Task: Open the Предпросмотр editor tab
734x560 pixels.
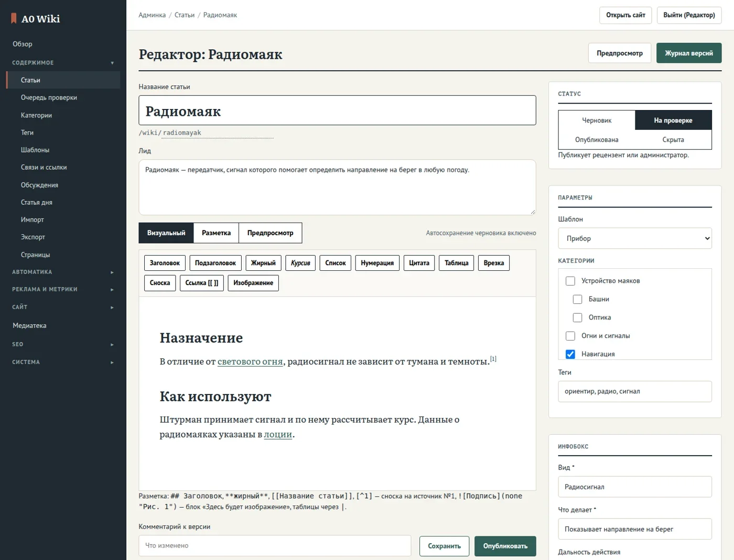Action: [x=271, y=233]
